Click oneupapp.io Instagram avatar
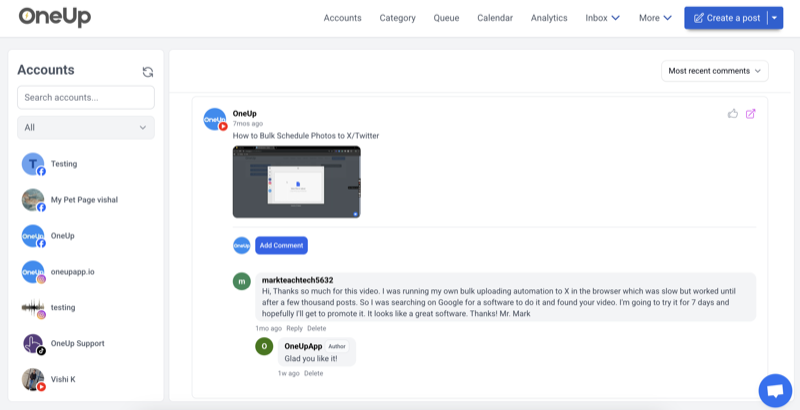Screen dimensions: 800x410 point(33,272)
